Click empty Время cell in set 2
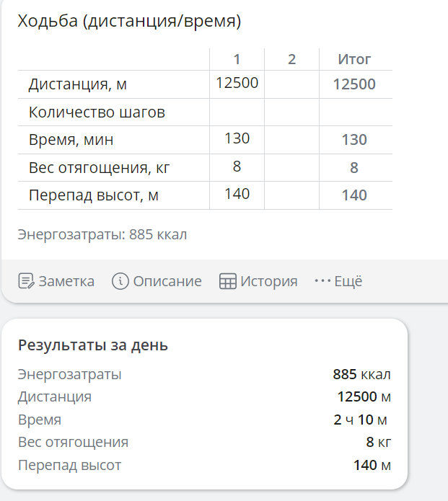 click(x=291, y=140)
